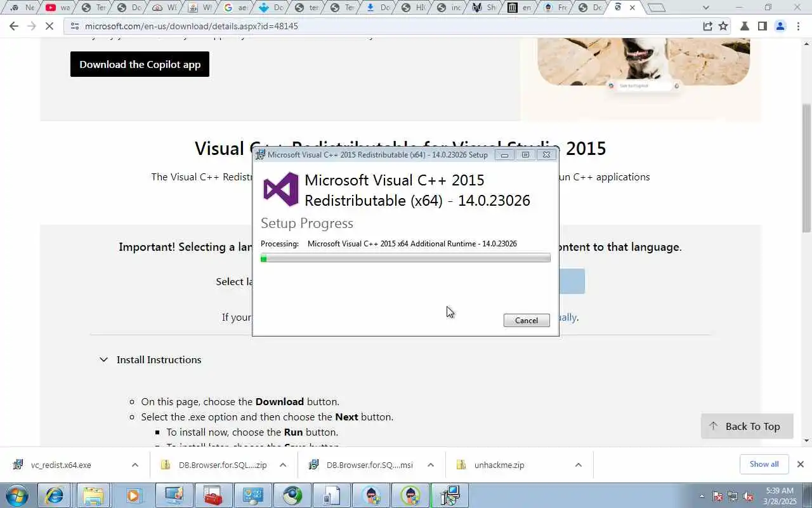
Task: Toggle the Chrome side panel
Action: [x=763, y=26]
